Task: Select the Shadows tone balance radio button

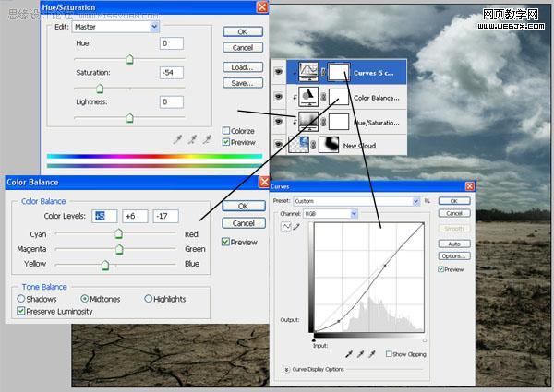Action: coord(21,299)
